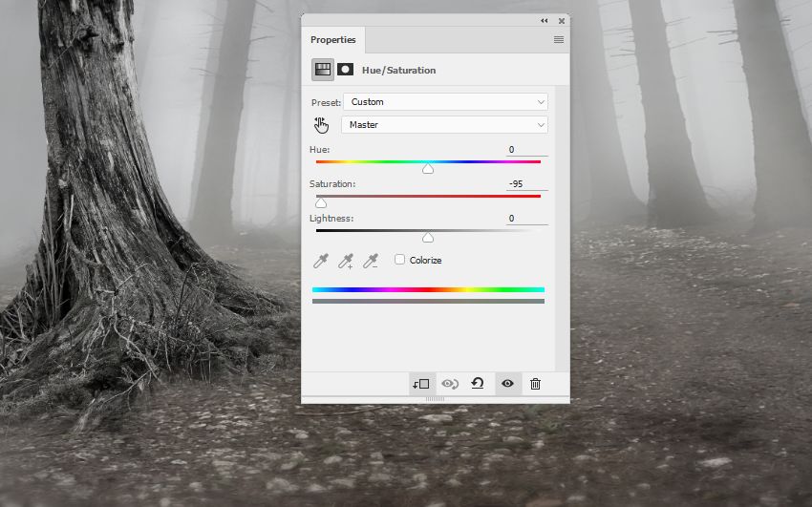
Task: Toggle clip to layer button
Action: point(421,384)
